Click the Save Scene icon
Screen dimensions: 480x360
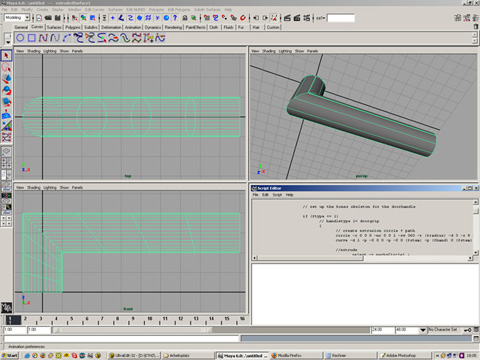pos(57,18)
